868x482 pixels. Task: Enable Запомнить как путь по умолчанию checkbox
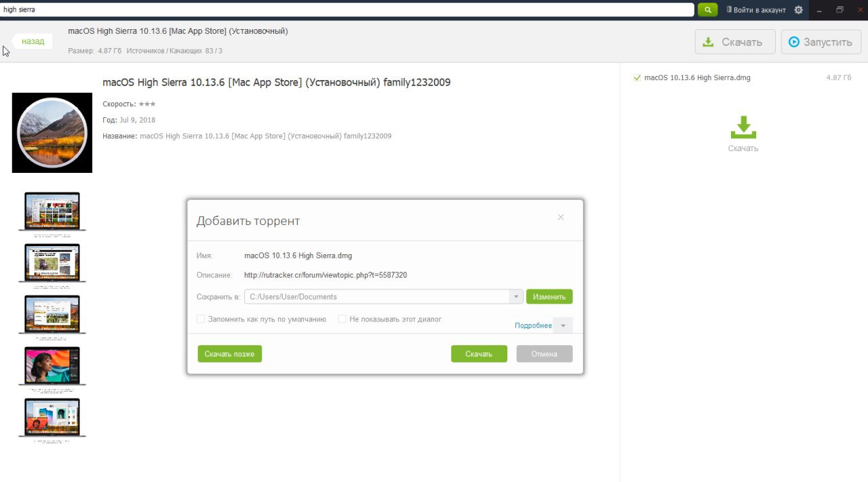tap(201, 319)
